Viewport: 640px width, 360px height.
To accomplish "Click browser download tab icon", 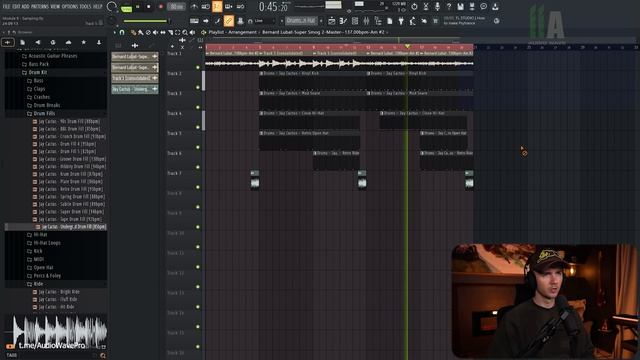I will (99, 42).
